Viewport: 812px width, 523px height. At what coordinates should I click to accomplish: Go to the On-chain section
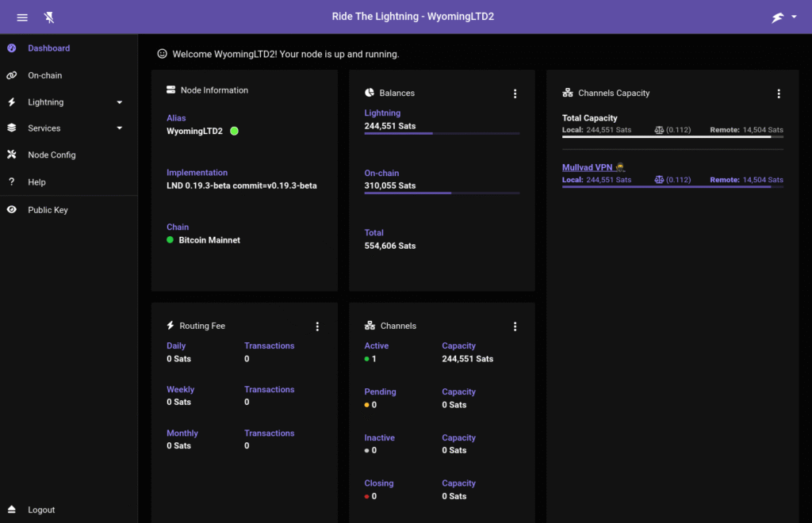44,75
